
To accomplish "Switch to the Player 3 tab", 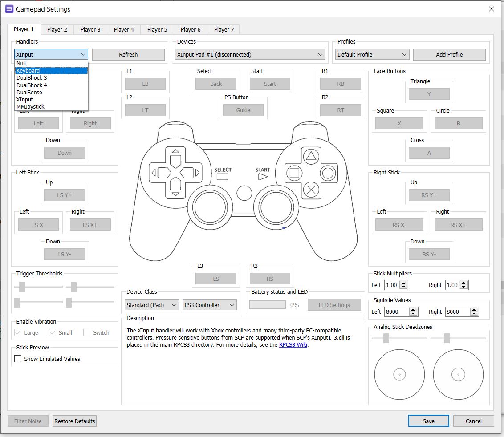I will coord(90,29).
